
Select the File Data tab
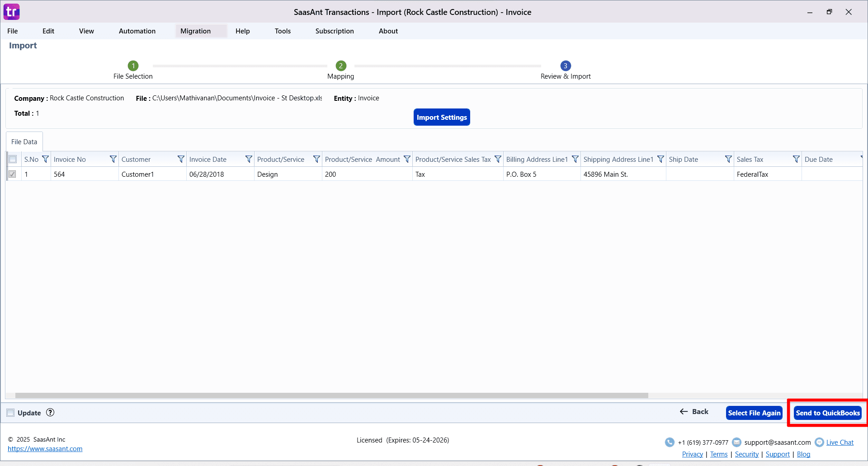click(x=24, y=142)
